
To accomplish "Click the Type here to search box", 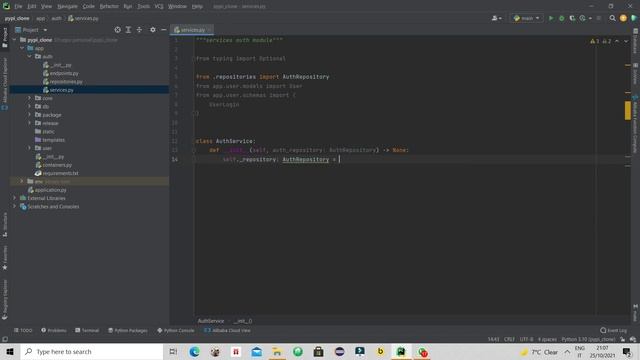I will click(x=92, y=351).
